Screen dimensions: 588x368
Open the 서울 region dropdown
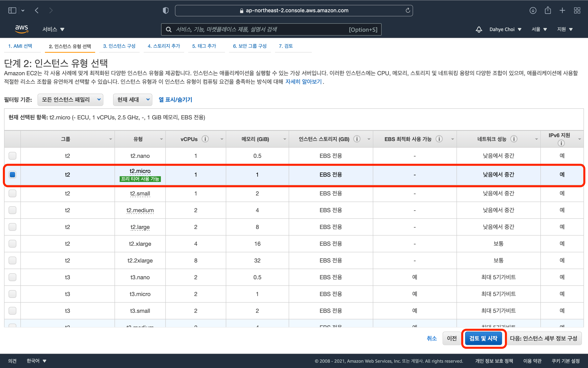coord(539,29)
